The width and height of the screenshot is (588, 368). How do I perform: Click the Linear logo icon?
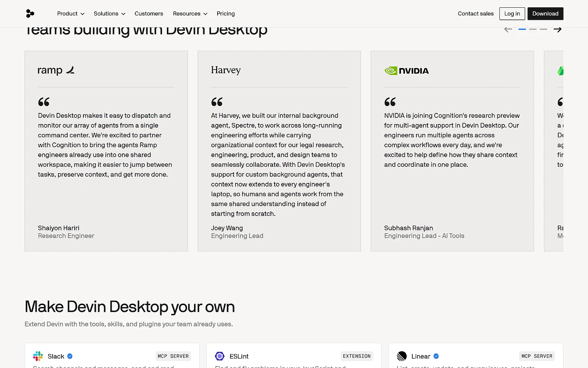tap(402, 356)
